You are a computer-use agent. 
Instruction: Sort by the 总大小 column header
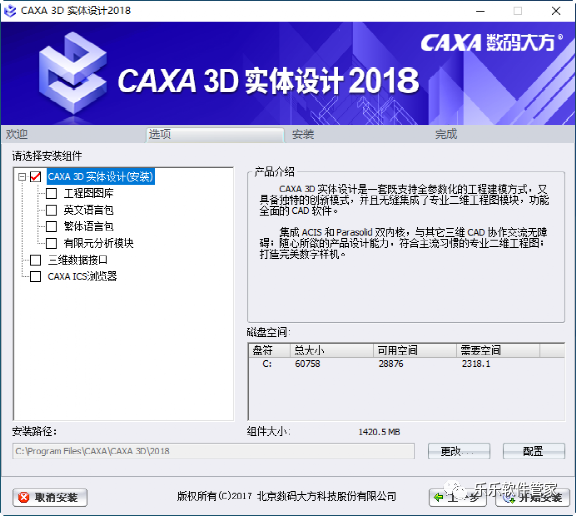(x=332, y=350)
